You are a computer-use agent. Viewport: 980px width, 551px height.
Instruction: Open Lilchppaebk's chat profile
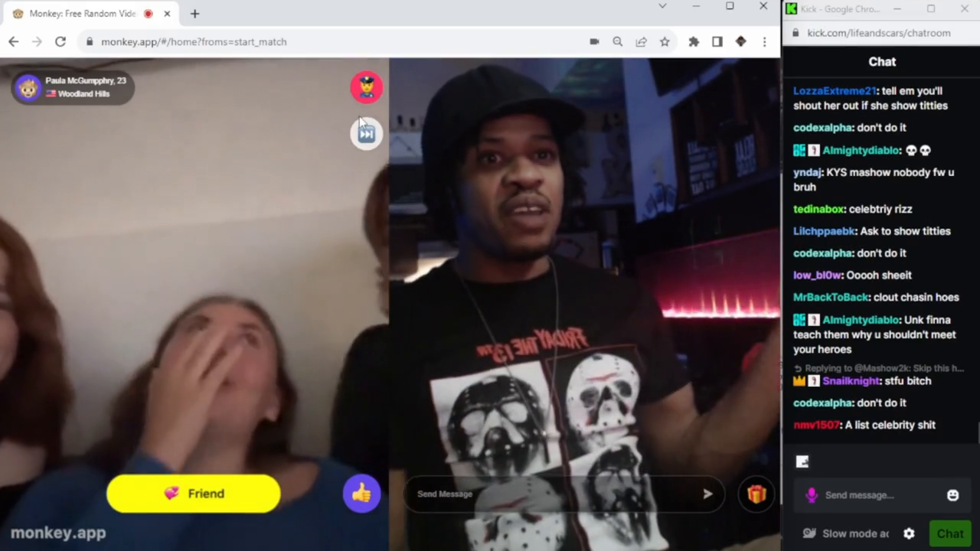point(824,231)
